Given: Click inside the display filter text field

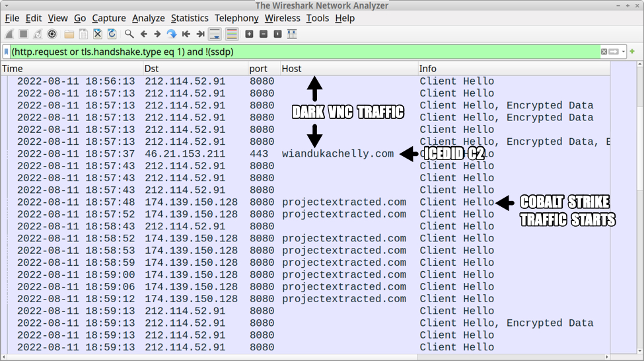Looking at the screenshot, I should pos(297,52).
